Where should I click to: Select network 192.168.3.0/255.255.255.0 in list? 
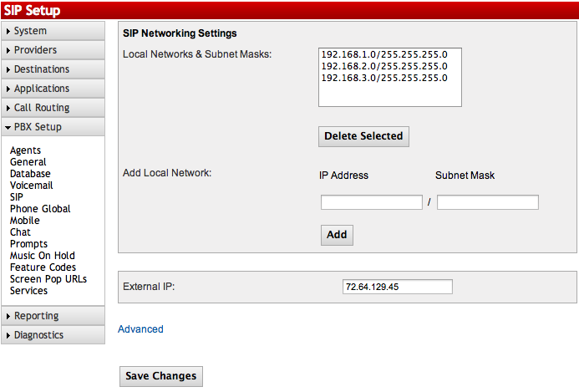click(x=384, y=78)
